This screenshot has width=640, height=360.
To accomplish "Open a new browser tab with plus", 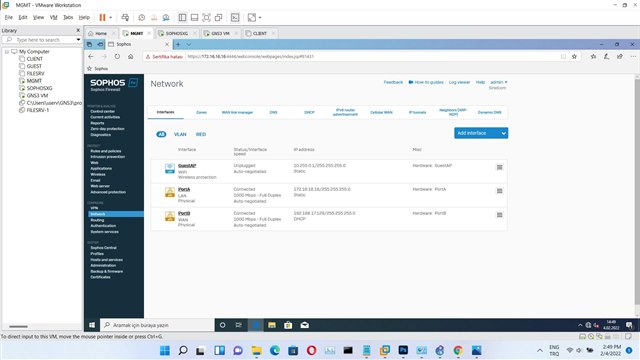I will pyautogui.click(x=178, y=44).
